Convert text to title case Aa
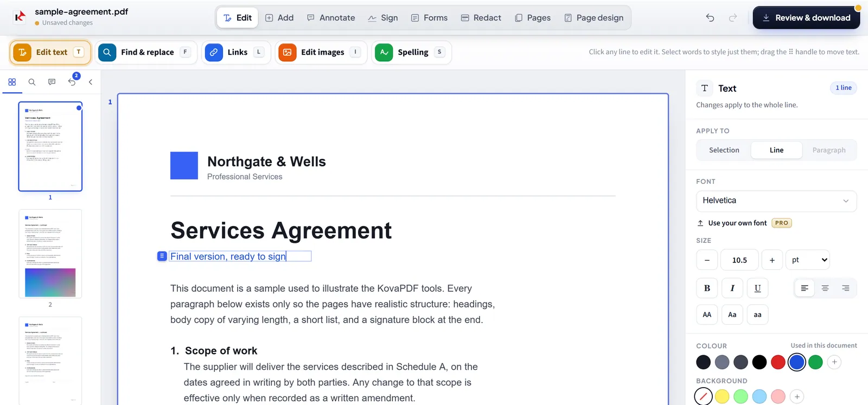 click(x=732, y=314)
